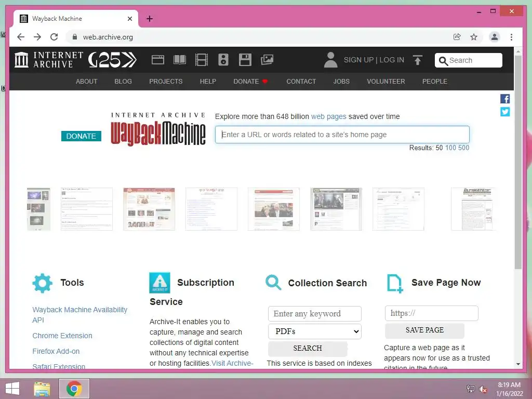Click the taskbar clock
This screenshot has height=399, width=532.
(x=509, y=389)
